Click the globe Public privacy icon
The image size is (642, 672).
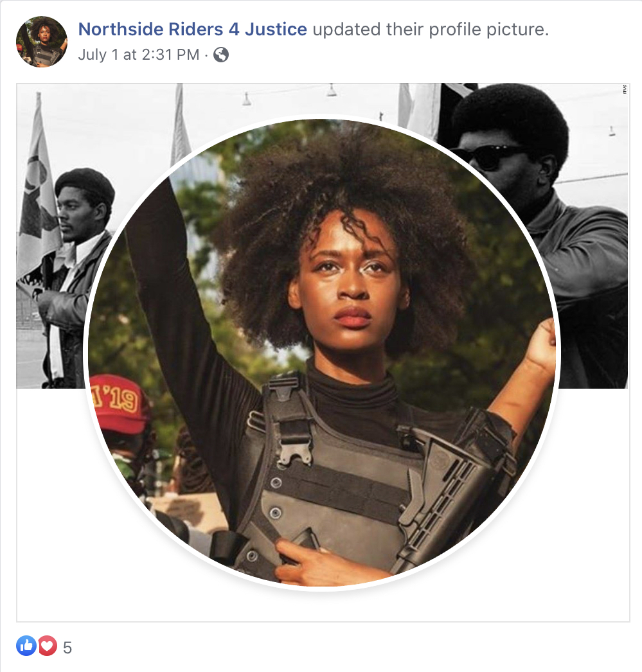[221, 55]
